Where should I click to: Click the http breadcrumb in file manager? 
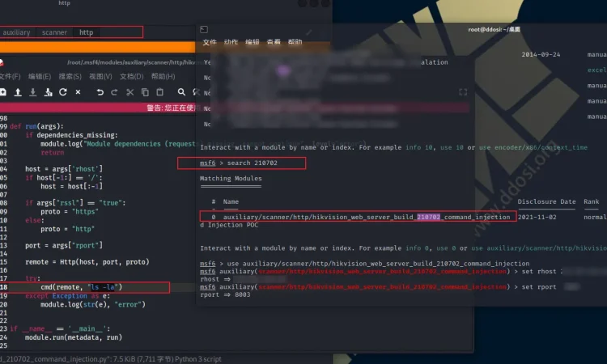(x=86, y=32)
